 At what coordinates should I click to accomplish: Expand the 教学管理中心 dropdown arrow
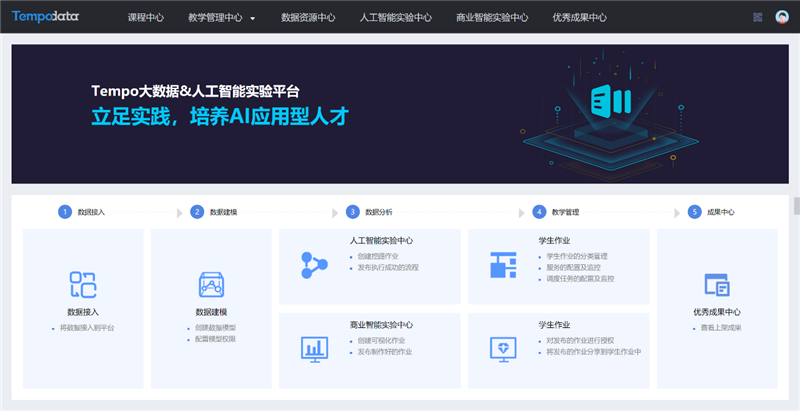point(253,18)
